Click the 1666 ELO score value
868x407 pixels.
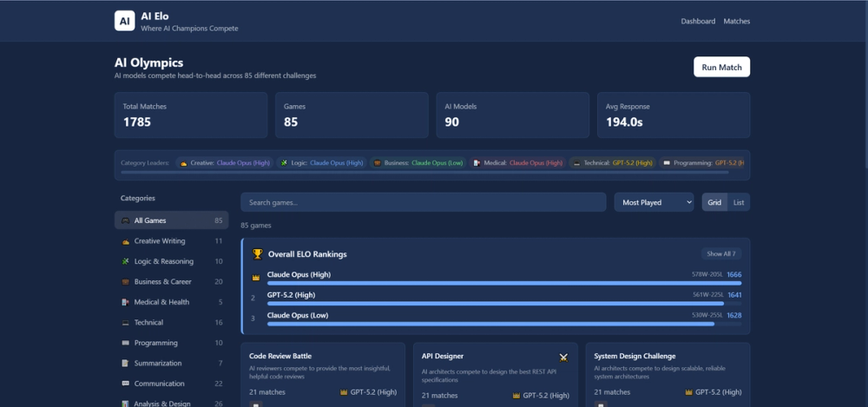coord(734,274)
